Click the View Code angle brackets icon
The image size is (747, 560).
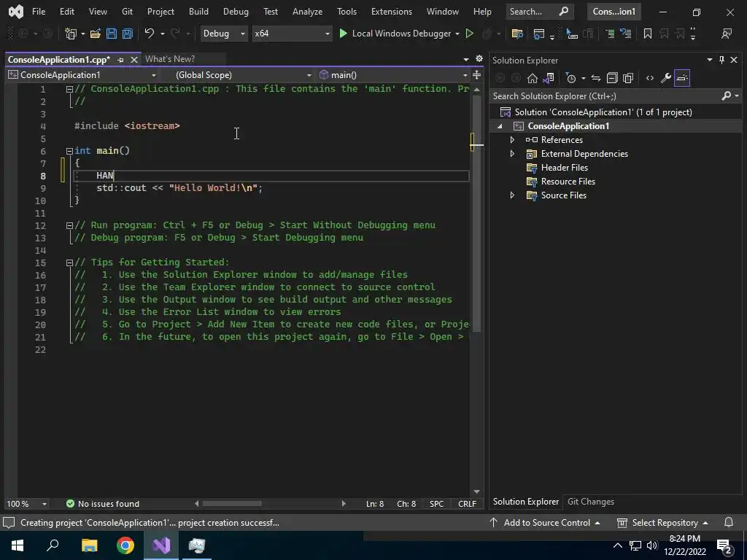pos(650,78)
